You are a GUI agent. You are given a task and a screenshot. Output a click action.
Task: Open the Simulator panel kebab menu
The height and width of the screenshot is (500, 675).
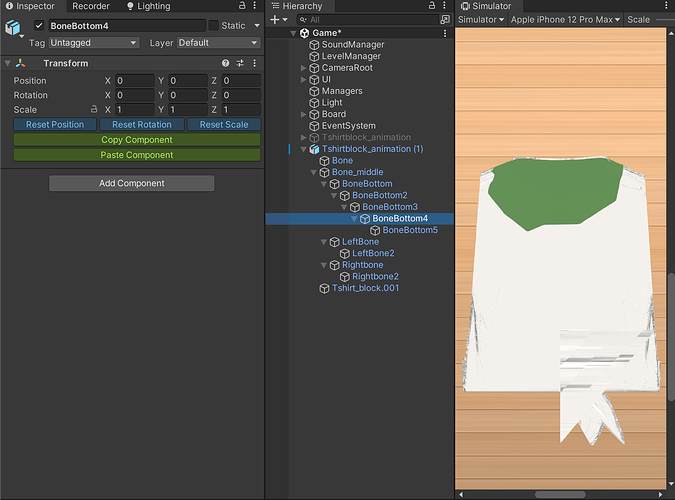click(x=666, y=6)
